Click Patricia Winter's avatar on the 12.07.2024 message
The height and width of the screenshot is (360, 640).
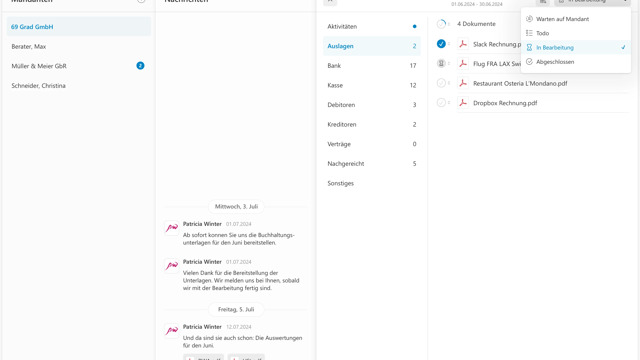(x=171, y=331)
